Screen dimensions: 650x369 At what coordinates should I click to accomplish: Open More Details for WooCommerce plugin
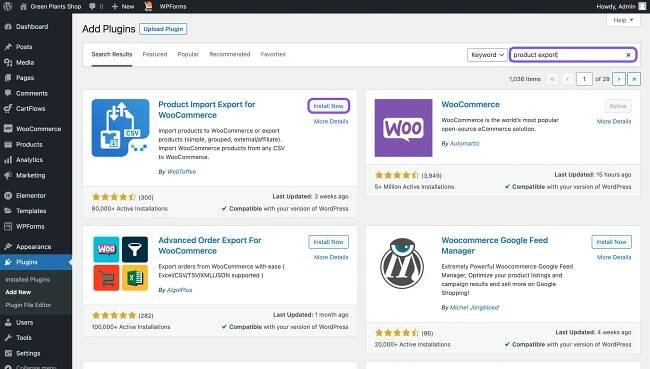tap(614, 121)
